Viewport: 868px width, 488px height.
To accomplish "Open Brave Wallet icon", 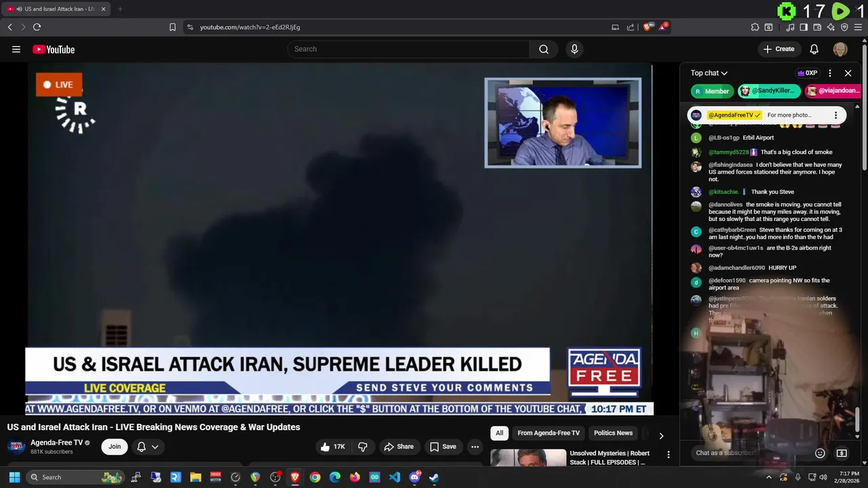I will click(x=817, y=27).
